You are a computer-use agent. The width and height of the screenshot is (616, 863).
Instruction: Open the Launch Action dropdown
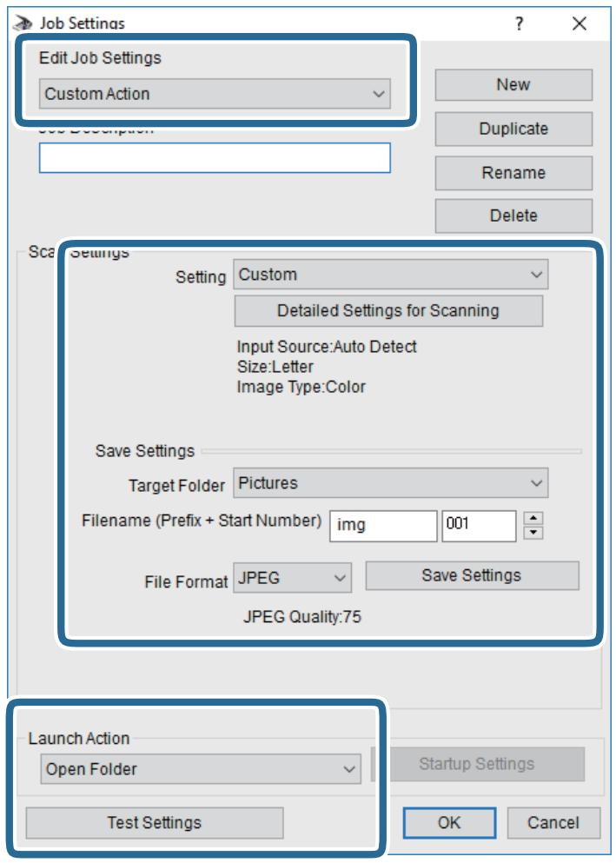pyautogui.click(x=201, y=769)
